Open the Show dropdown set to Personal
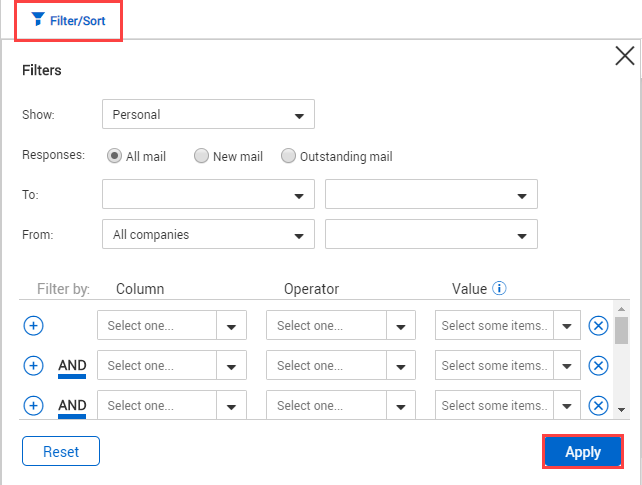The height and width of the screenshot is (485, 642). (x=208, y=115)
